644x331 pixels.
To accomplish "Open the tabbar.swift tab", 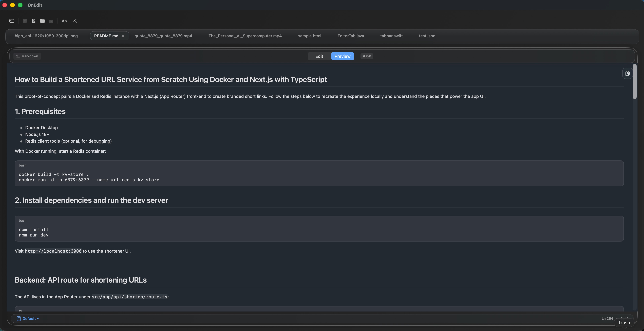I will 391,36.
